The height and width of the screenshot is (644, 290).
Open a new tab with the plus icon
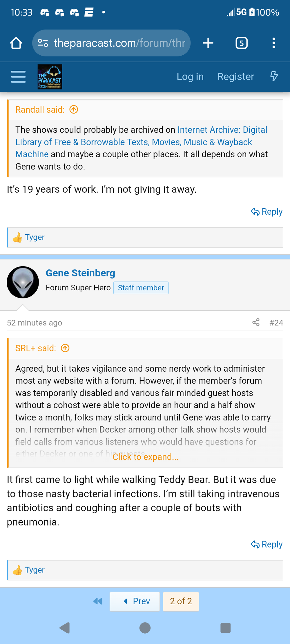[x=208, y=43]
